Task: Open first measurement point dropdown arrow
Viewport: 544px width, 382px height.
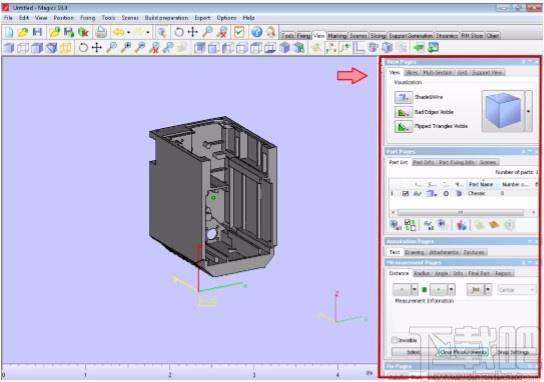Action: (x=414, y=289)
